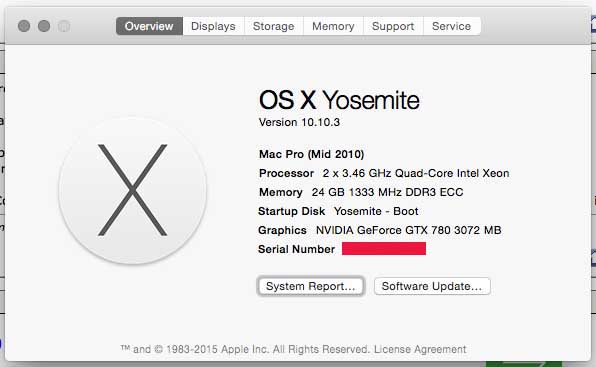Viewport: 596px width, 367px height.
Task: Click the Mac Pro (Mid 2010) model text
Action: point(311,154)
